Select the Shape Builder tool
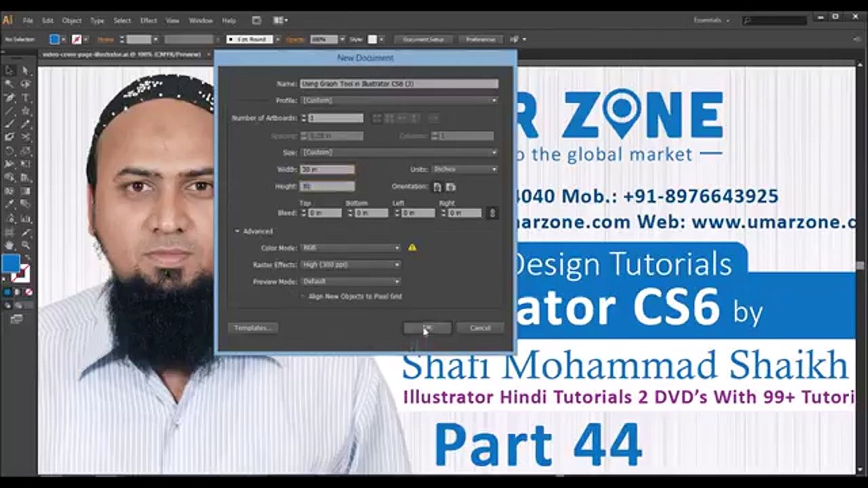Viewport: 868px width, 488px height. [x=10, y=177]
